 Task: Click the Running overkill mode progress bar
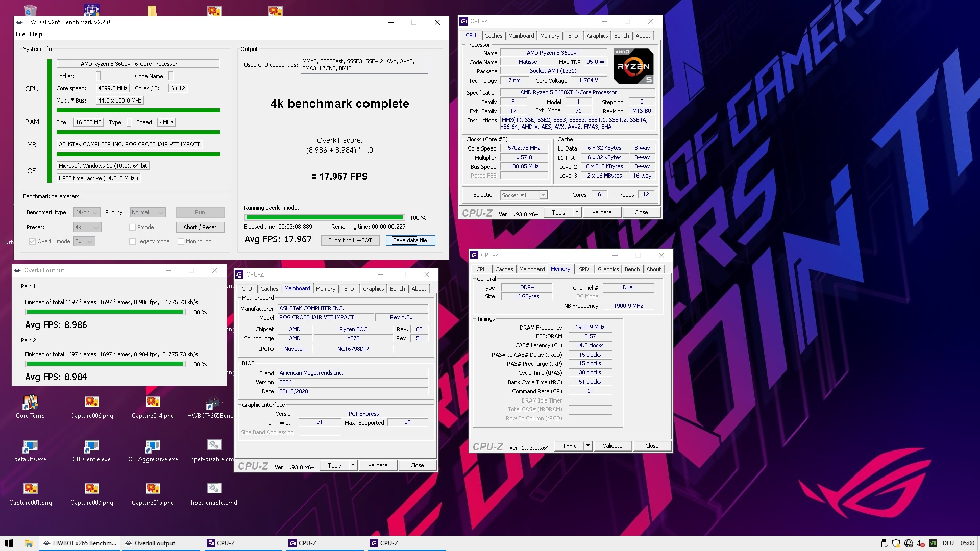point(324,218)
